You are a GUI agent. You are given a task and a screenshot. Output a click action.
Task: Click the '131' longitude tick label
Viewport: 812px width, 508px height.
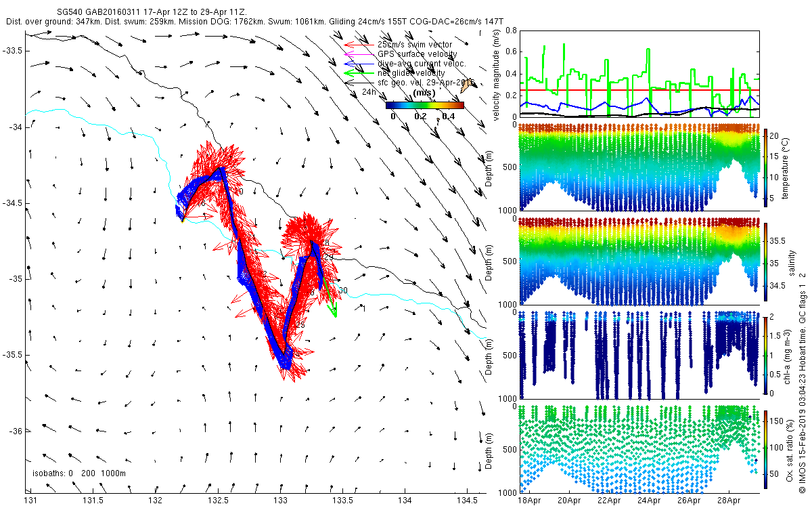pos(31,500)
